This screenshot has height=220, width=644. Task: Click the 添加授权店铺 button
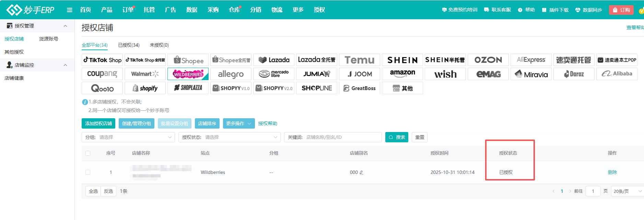click(98, 123)
